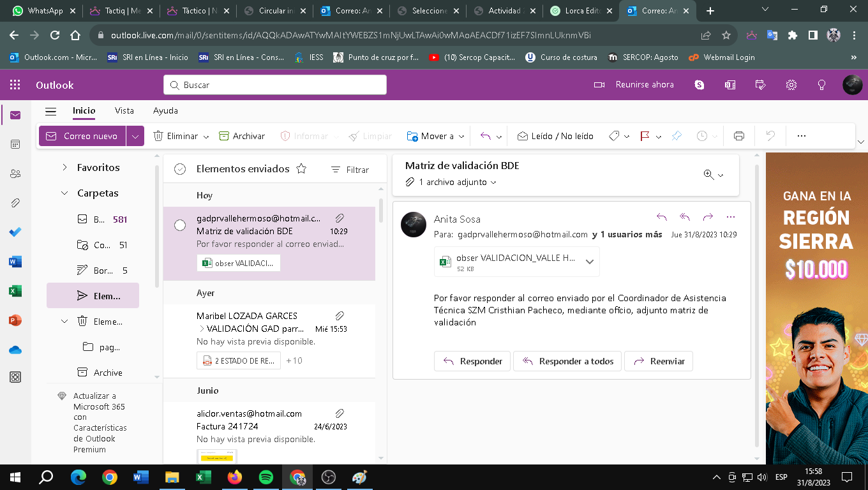Expand the Favoritos folder group
This screenshot has height=490, width=868.
coord(64,168)
